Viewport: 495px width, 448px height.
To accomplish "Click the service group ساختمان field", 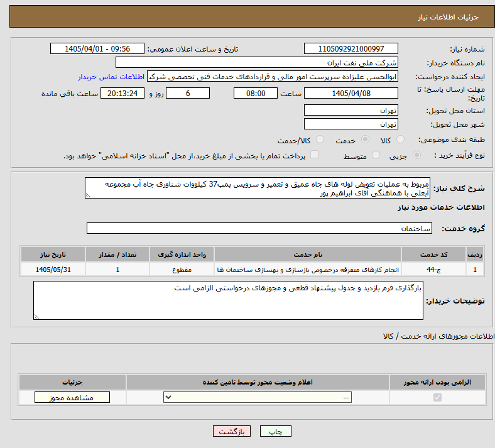I will 259,228.
